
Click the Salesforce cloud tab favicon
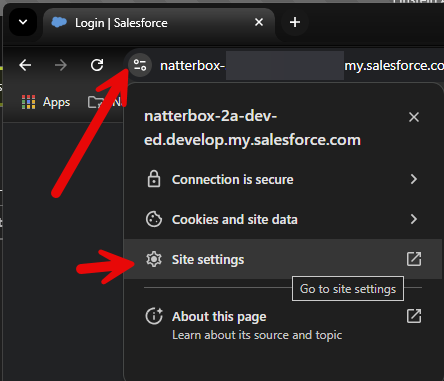(x=59, y=22)
